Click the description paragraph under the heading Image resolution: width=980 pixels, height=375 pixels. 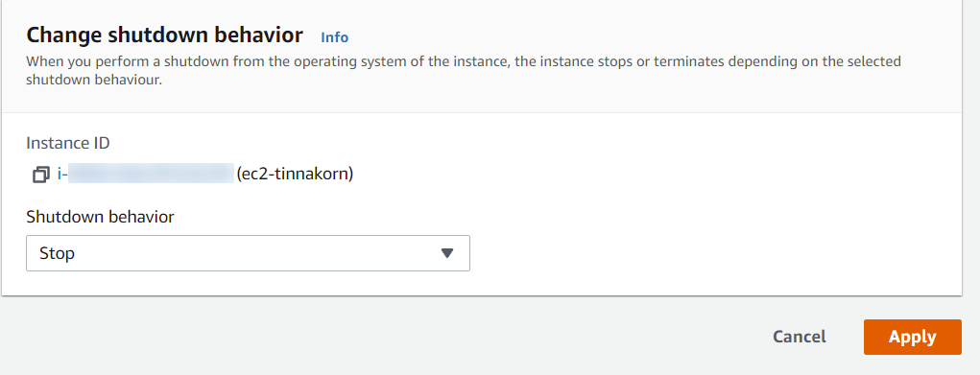pos(464,71)
